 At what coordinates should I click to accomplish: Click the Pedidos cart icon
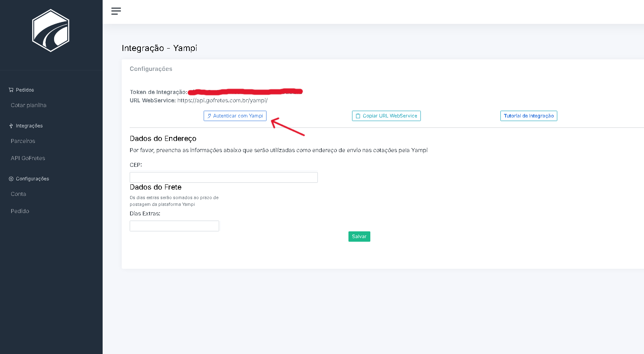click(x=11, y=90)
